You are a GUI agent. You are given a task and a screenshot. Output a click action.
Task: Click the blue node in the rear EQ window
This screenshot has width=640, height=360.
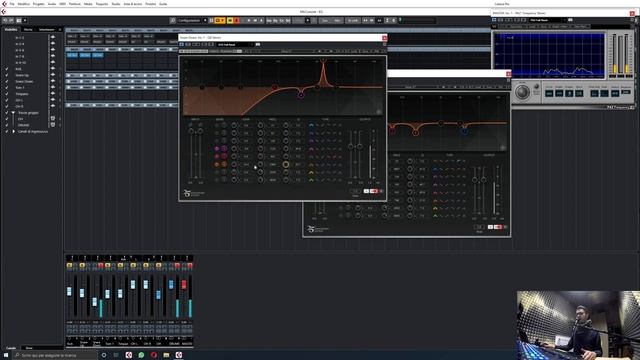464,131
